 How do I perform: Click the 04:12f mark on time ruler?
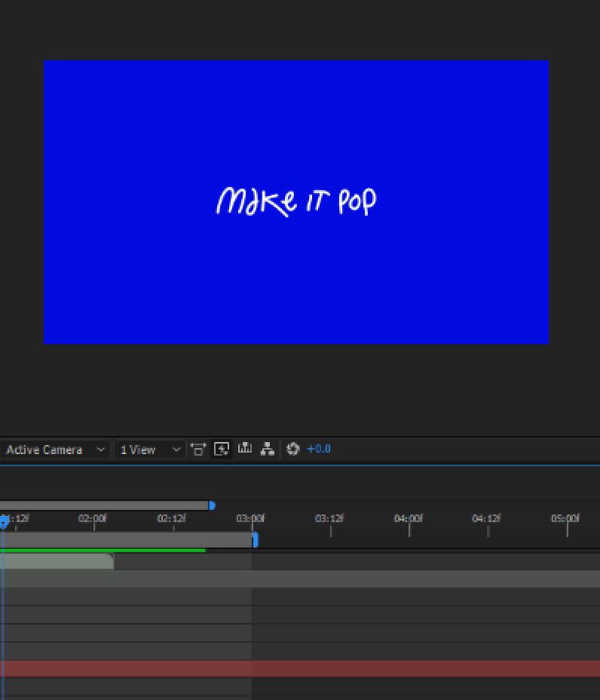pyautogui.click(x=486, y=518)
